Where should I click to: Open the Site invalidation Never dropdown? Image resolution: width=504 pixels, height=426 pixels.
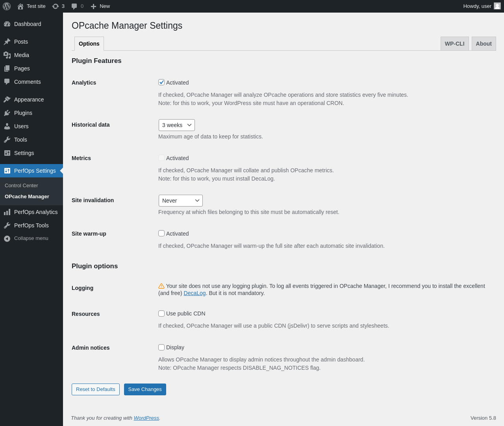(x=181, y=201)
